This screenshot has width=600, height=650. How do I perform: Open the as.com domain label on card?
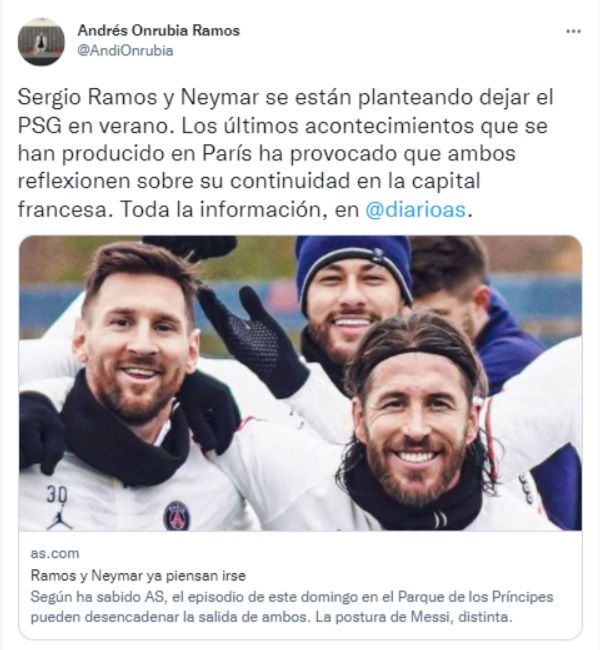click(x=55, y=553)
